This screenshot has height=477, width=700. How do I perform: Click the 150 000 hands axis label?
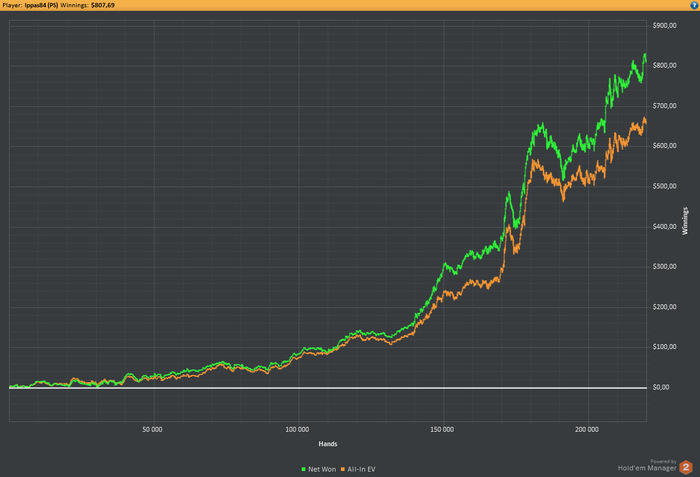[442, 430]
